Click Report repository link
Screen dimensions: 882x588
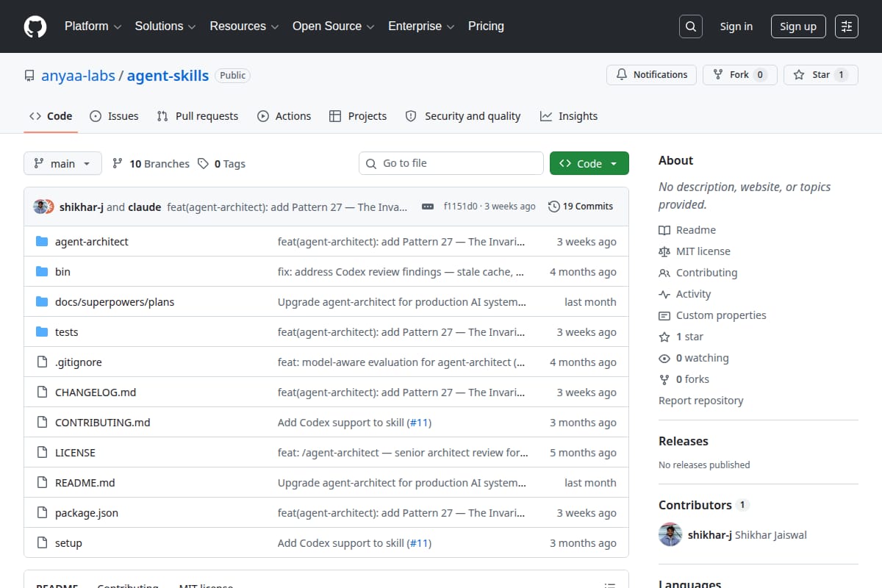[x=700, y=401]
